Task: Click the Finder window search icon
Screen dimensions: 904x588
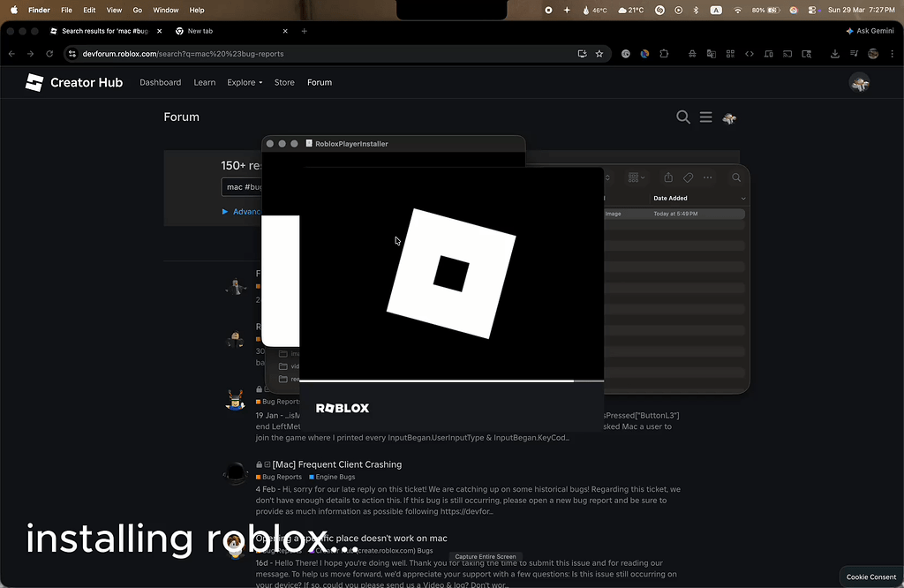Action: click(x=736, y=177)
